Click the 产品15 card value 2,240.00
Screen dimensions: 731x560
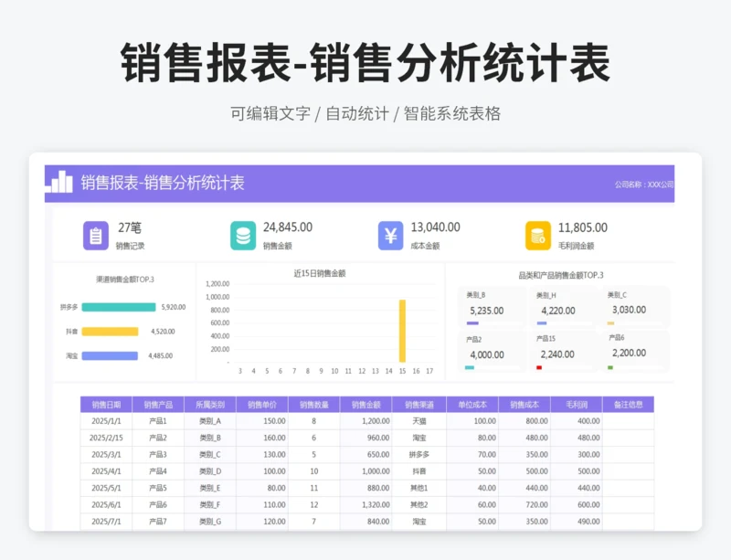click(557, 354)
